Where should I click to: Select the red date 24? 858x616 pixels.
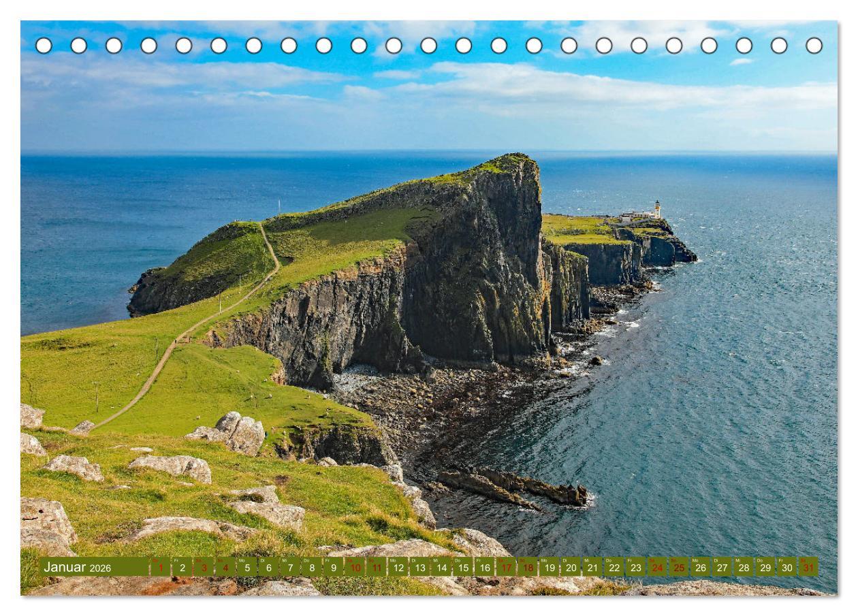[657, 568]
